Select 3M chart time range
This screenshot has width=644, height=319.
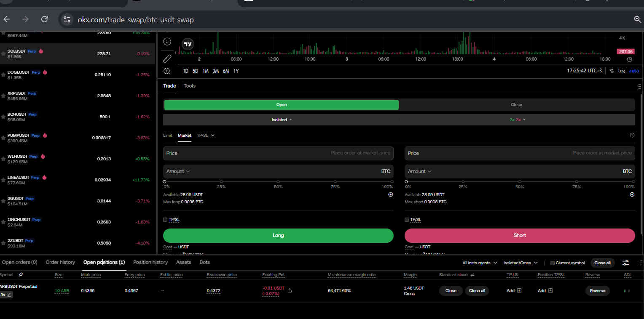pyautogui.click(x=216, y=71)
